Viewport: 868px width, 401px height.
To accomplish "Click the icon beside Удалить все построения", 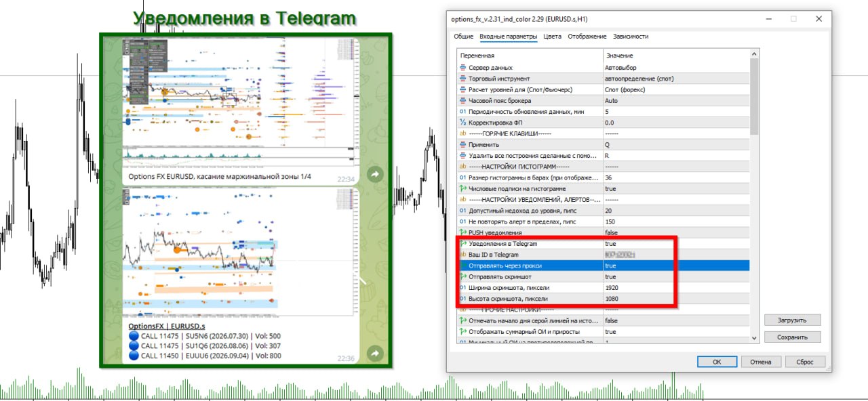I will [x=463, y=156].
